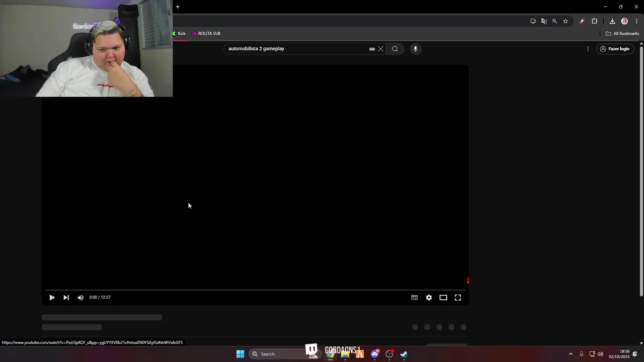The image size is (644, 362).
Task: Skip to the next video
Action: point(66,298)
